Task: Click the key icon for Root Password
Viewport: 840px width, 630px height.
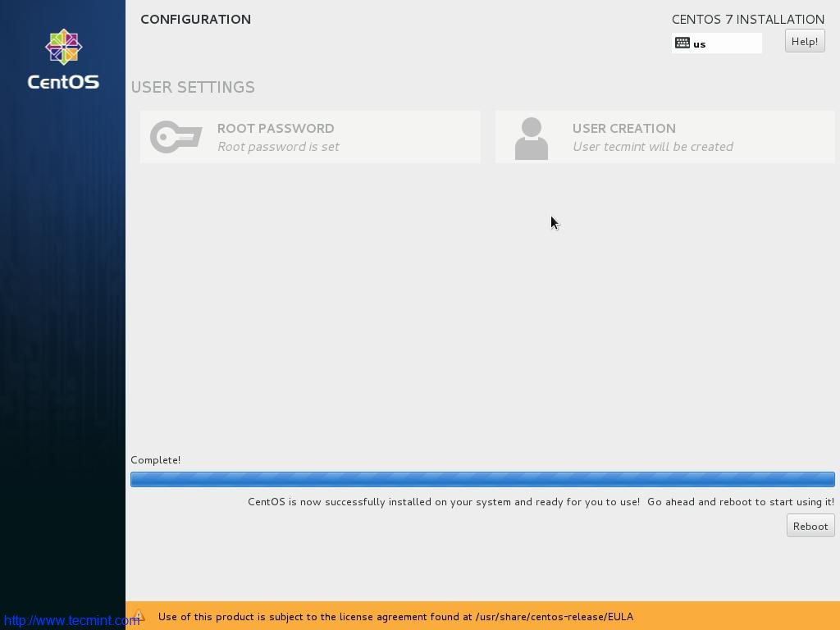Action: (175, 137)
